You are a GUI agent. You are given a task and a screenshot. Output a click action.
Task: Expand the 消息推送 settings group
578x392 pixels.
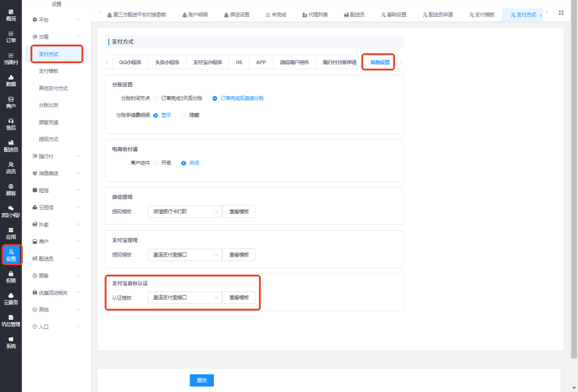[x=56, y=173]
